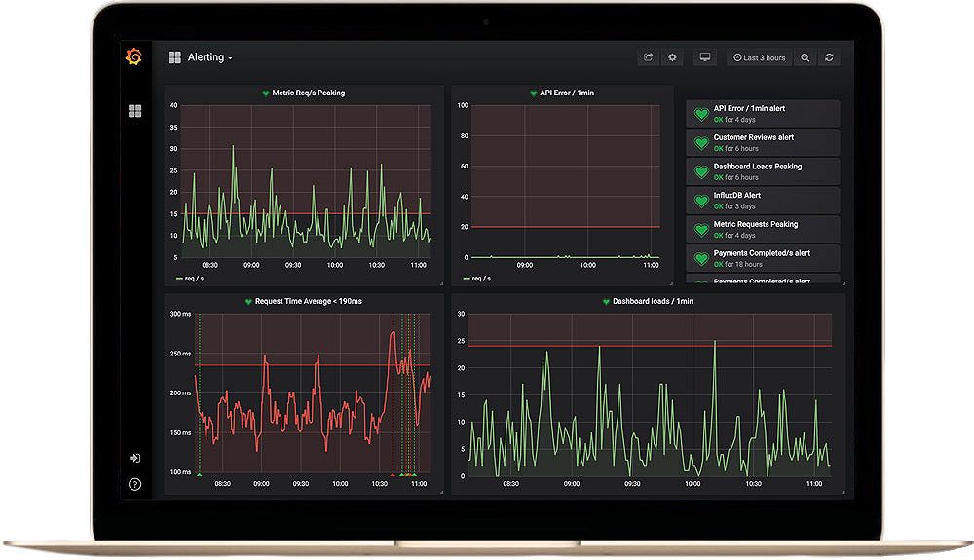The height and width of the screenshot is (560, 974).
Task: Click heart icon in Dashboard loads / 1min title
Action: 606,302
